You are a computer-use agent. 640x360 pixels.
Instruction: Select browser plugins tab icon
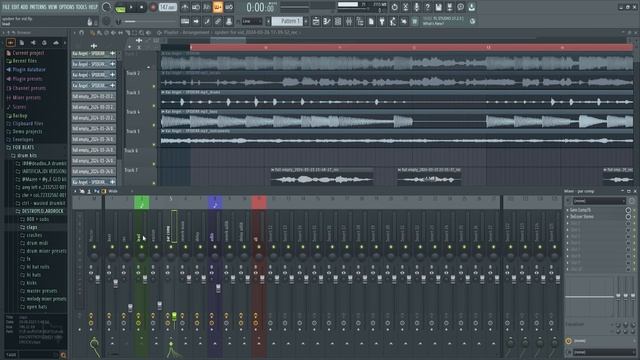pyautogui.click(x=33, y=42)
